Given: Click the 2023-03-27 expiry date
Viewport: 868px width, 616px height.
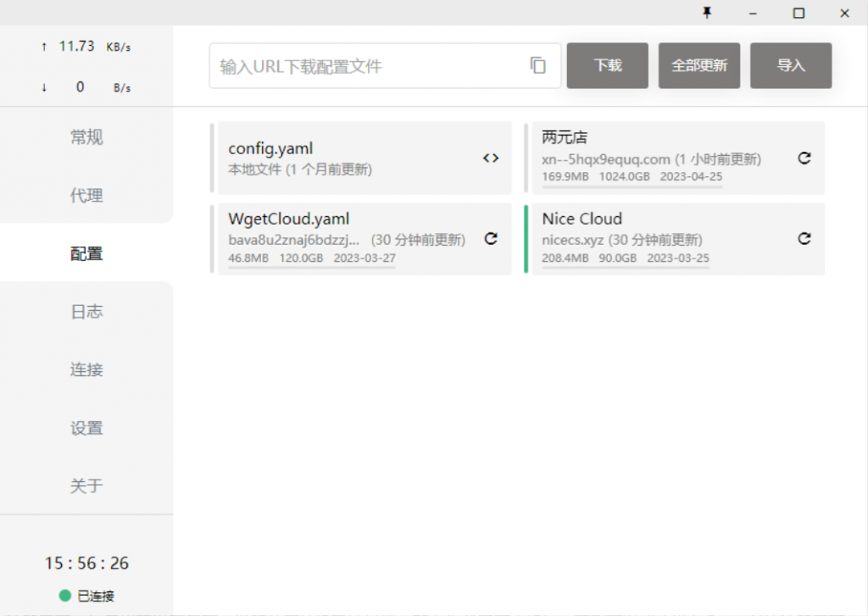Looking at the screenshot, I should pyautogui.click(x=364, y=258).
